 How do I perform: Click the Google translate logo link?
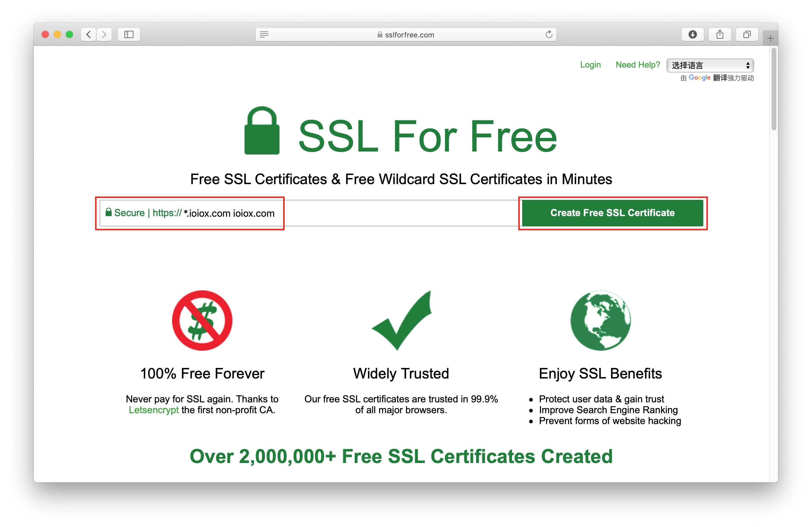[699, 78]
